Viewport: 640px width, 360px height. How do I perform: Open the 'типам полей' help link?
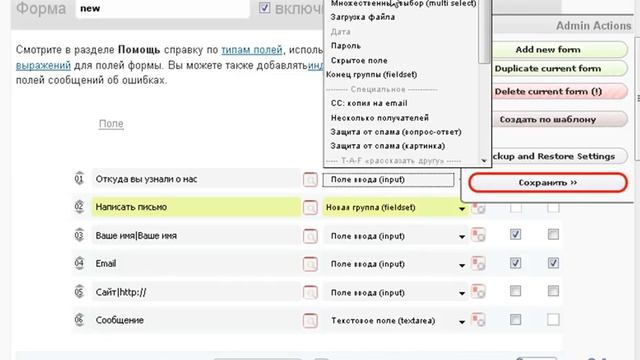[252, 50]
